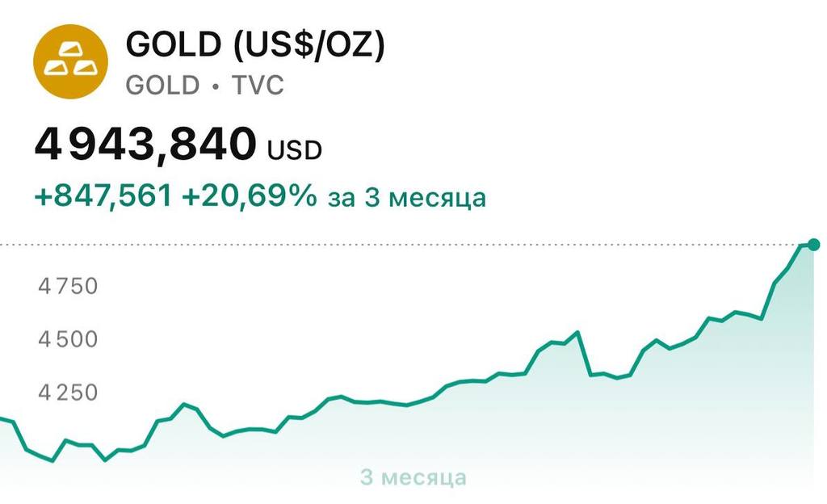Open the GOLD (US$/OZ) title
Screen dimensions: 827x504
(x=255, y=46)
